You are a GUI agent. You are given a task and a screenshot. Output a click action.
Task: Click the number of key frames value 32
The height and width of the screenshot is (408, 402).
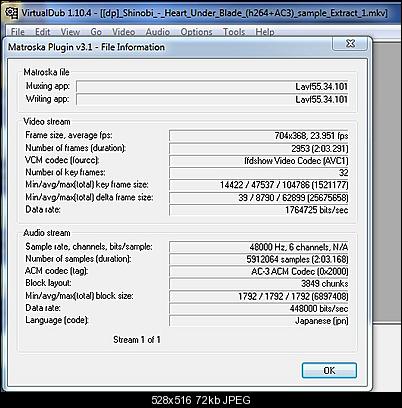pyautogui.click(x=259, y=173)
